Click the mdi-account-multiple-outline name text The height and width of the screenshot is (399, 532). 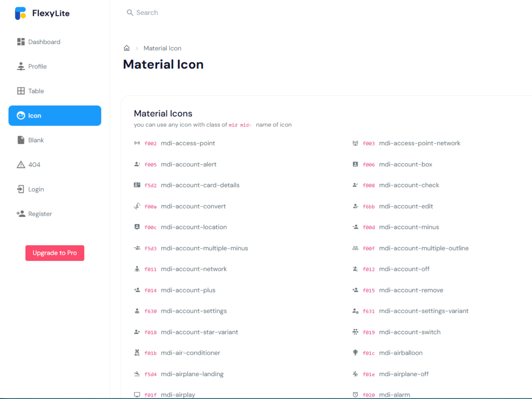424,248
